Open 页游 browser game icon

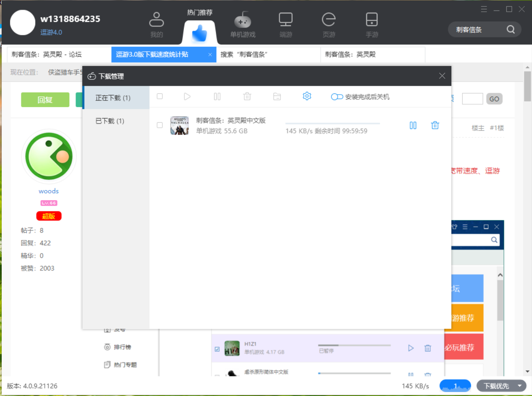329,20
